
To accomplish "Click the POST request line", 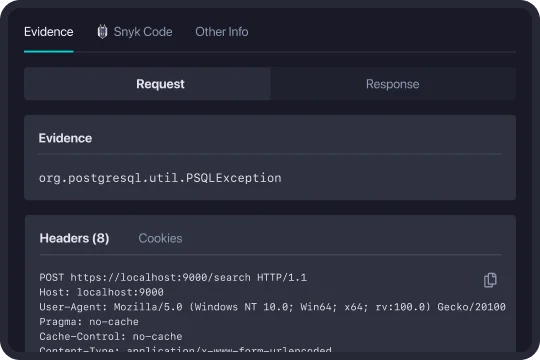I will [x=173, y=277].
